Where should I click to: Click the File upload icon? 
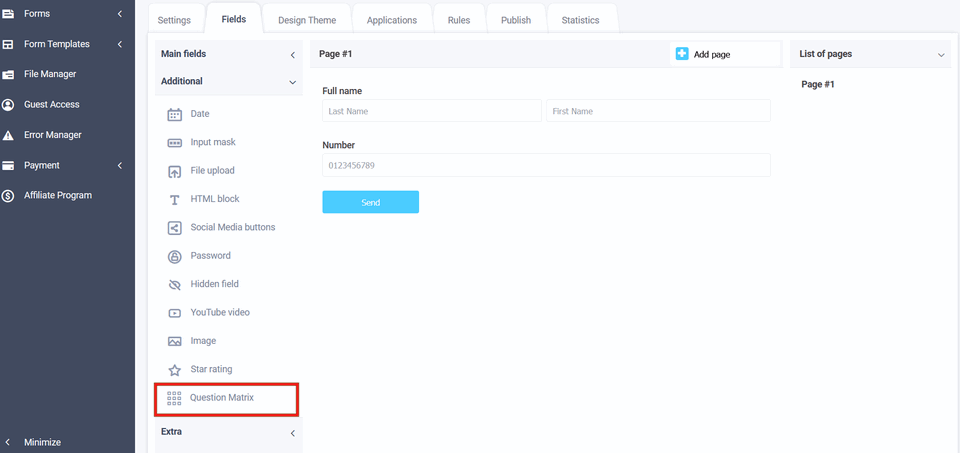(174, 171)
